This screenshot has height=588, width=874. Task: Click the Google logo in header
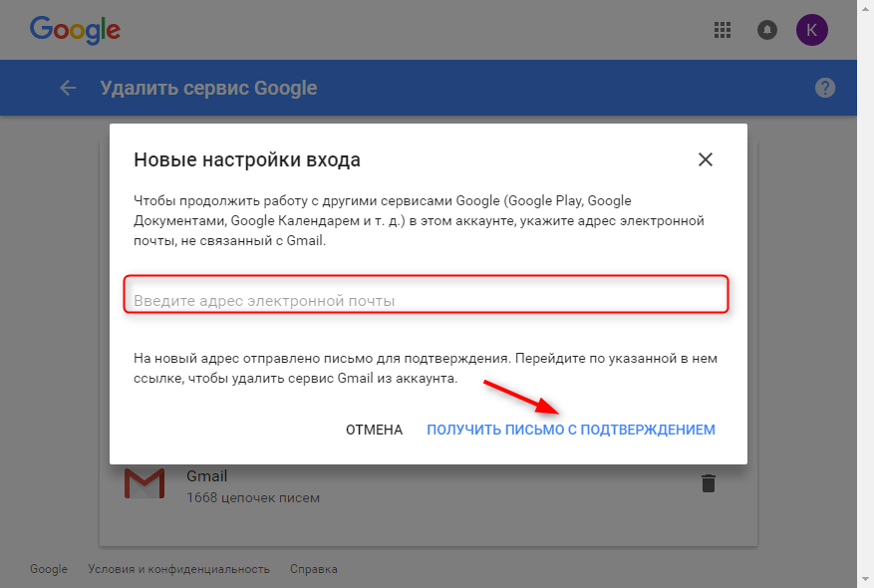coord(75,30)
